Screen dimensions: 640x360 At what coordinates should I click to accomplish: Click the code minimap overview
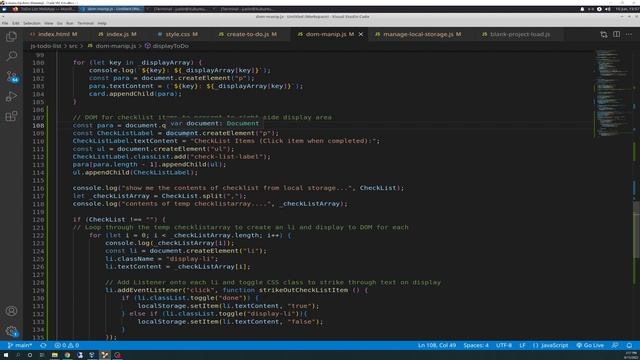(x=611, y=93)
